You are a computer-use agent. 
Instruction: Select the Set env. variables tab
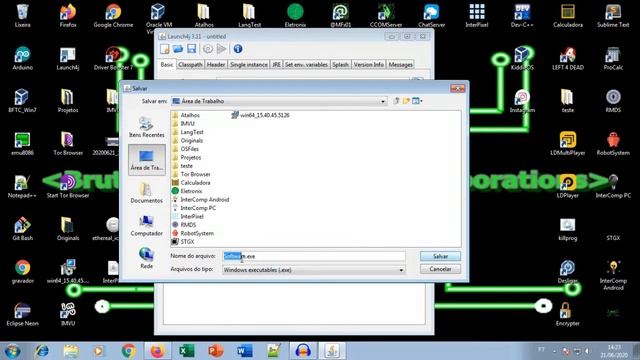pos(306,64)
